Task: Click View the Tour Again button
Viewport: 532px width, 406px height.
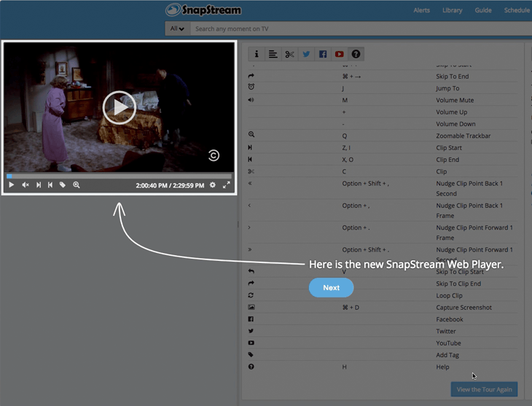Action: click(x=484, y=389)
